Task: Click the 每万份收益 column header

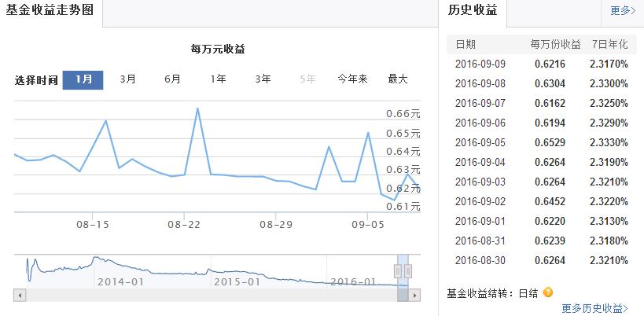Action: (x=555, y=44)
